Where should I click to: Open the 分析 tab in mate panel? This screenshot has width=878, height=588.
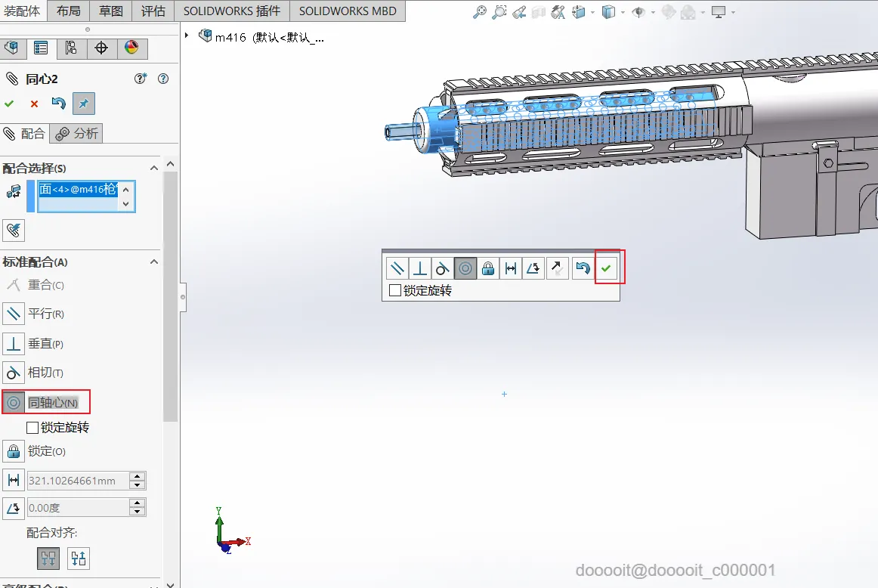point(76,133)
